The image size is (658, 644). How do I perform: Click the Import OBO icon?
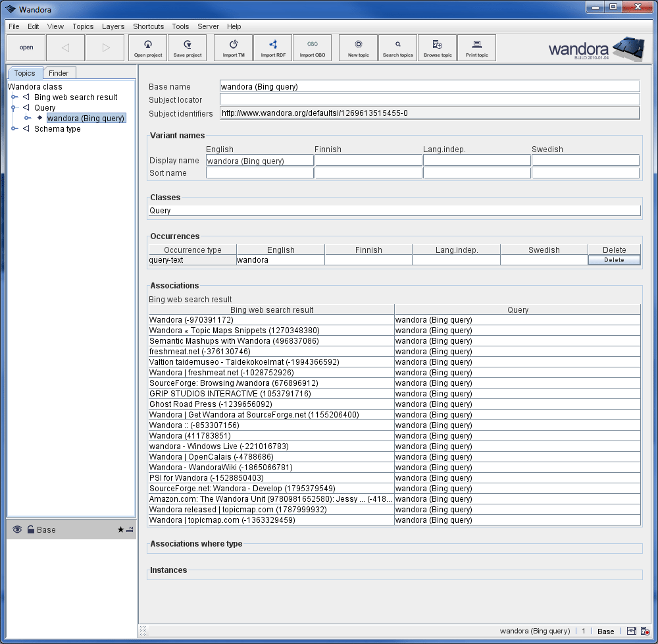click(313, 47)
